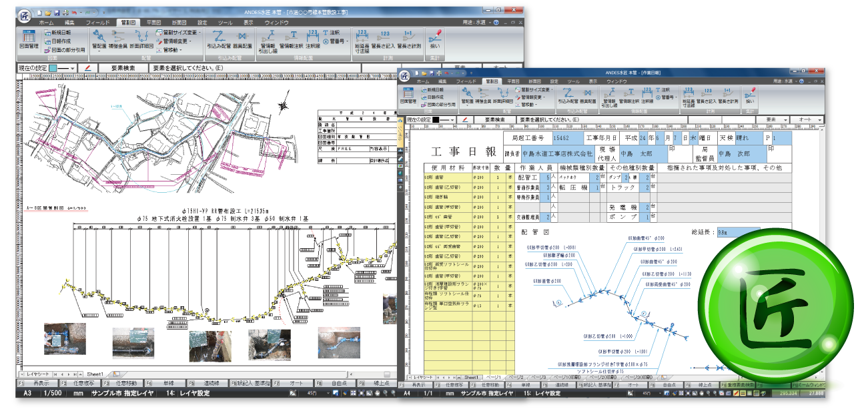The width and height of the screenshot is (868, 409).
Task: Click save icon in back window quick access
Action: pyautogui.click(x=56, y=13)
